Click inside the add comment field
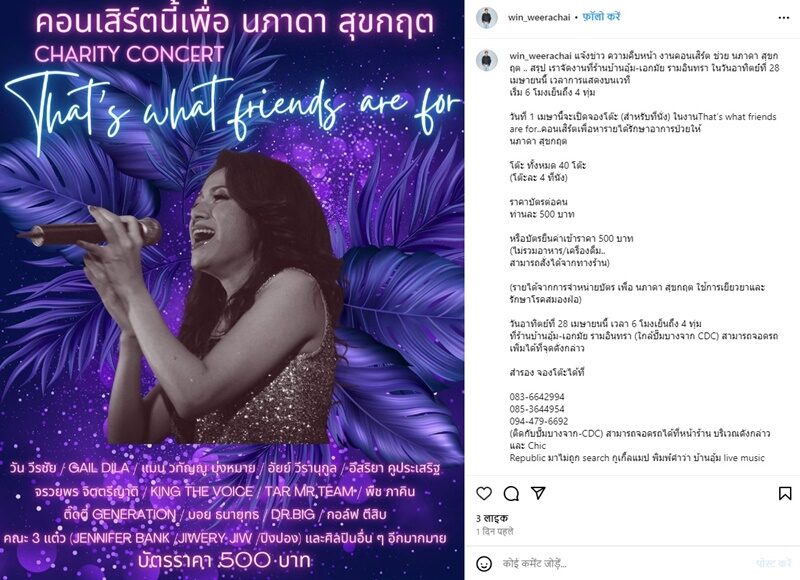The image size is (800, 580). tap(625, 564)
